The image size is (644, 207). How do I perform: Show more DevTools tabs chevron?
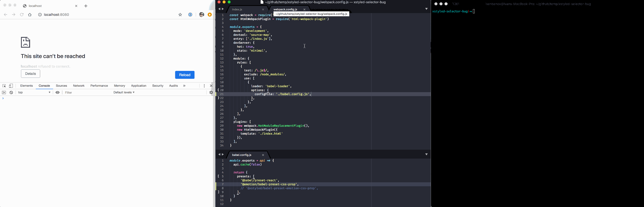tap(184, 86)
